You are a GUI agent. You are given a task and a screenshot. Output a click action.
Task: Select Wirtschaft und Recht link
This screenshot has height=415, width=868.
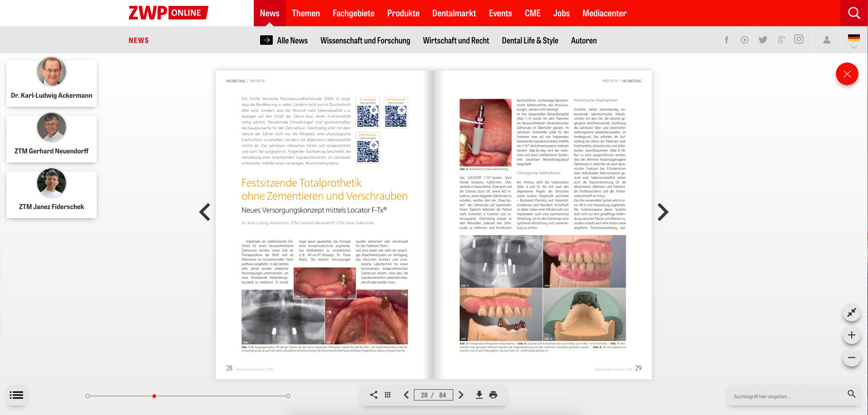(456, 40)
